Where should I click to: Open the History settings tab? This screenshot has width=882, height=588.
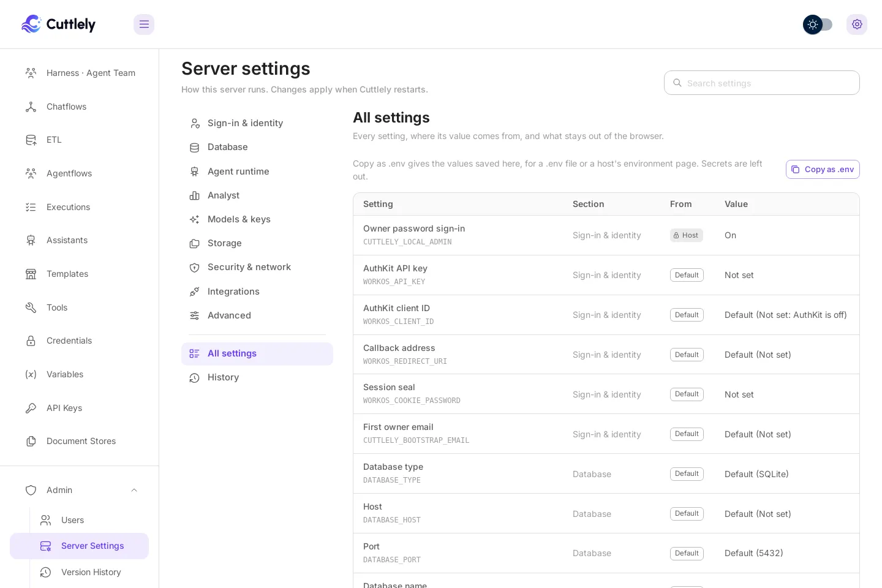[x=257, y=377]
